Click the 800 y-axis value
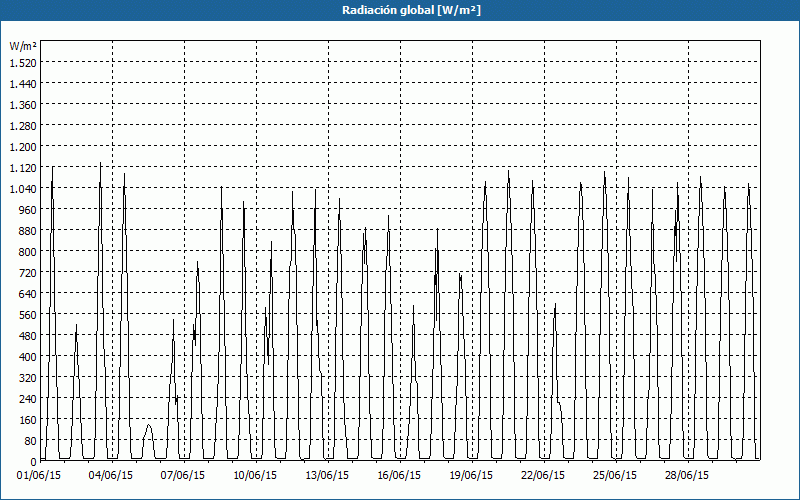The height and width of the screenshot is (500, 800). click(x=28, y=252)
